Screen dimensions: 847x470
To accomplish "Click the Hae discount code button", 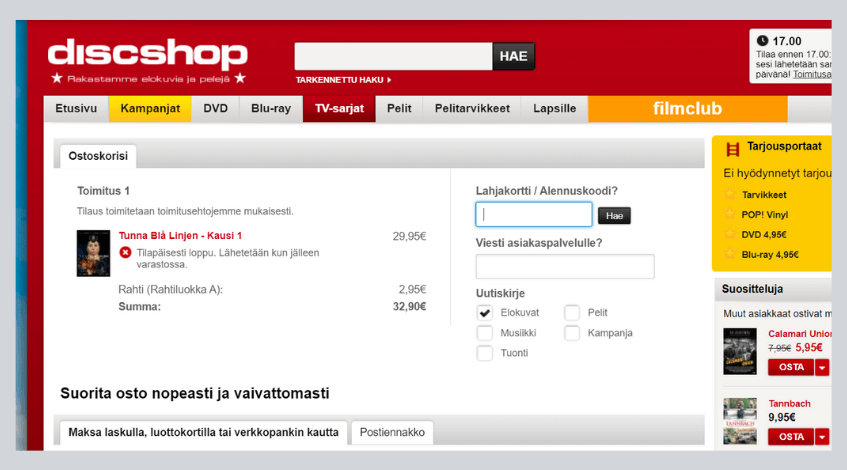I will [x=614, y=216].
